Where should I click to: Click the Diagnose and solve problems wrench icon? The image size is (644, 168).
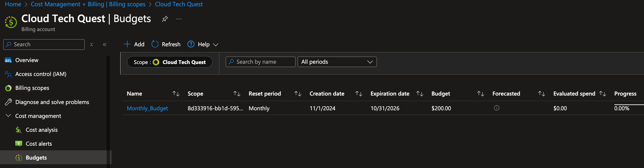pyautogui.click(x=8, y=102)
